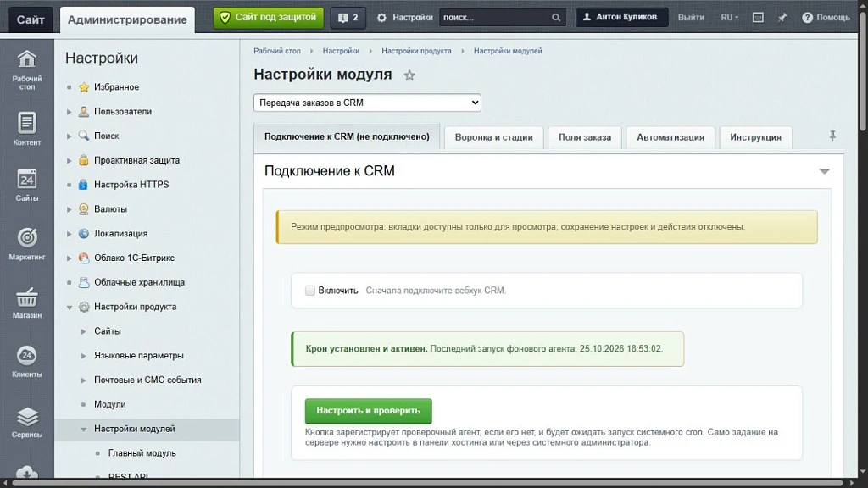Viewport: 868px width, 488px height.
Task: Click the search magnifier icon in header
Action: click(x=556, y=18)
